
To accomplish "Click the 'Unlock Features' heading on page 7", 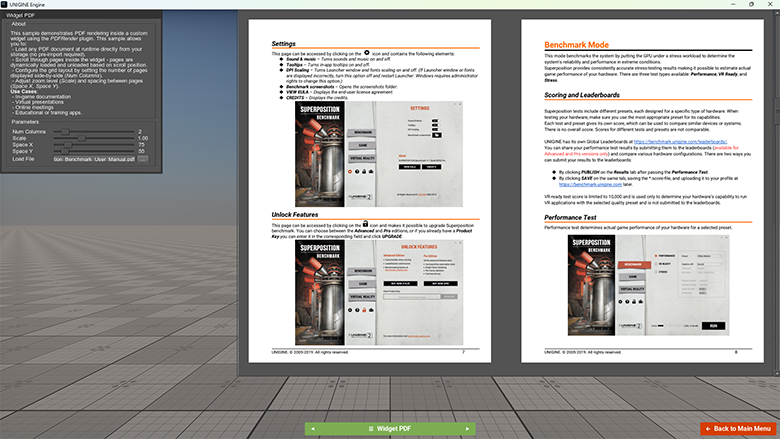I will 294,215.
